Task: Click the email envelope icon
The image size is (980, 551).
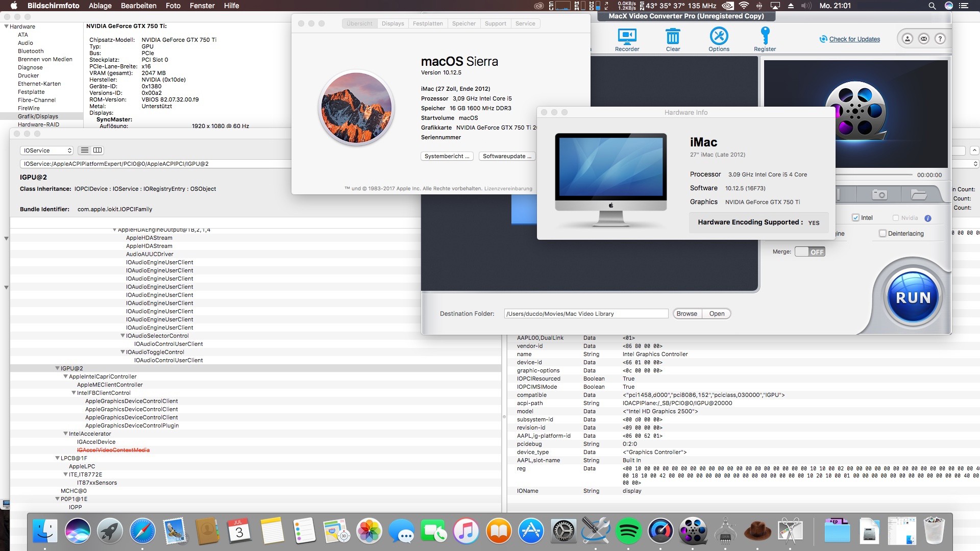Action: coord(924,39)
